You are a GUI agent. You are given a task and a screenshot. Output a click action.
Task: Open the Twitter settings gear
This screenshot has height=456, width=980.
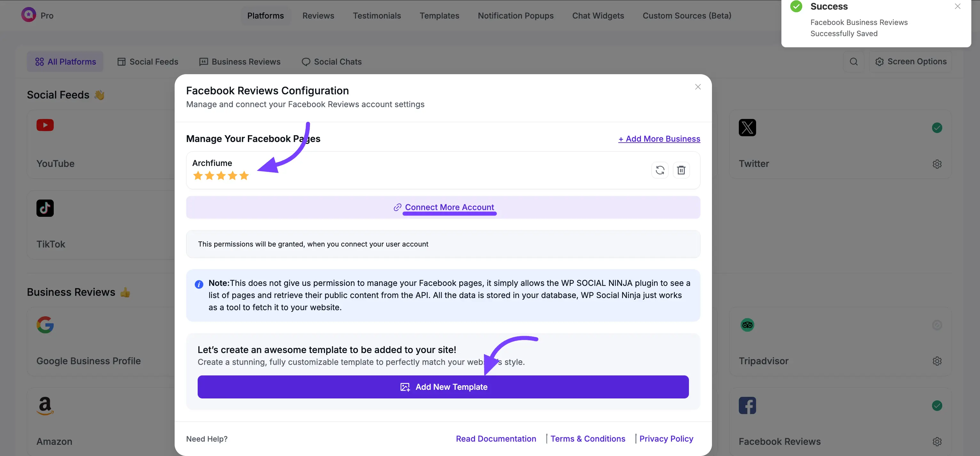coord(937,164)
